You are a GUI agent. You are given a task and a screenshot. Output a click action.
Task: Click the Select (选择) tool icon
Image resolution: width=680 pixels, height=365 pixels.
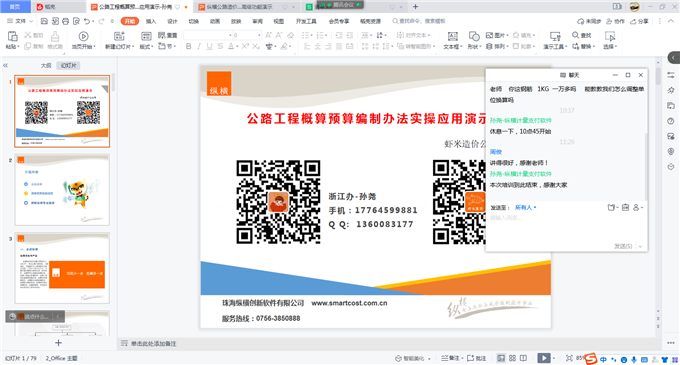pyautogui.click(x=610, y=36)
